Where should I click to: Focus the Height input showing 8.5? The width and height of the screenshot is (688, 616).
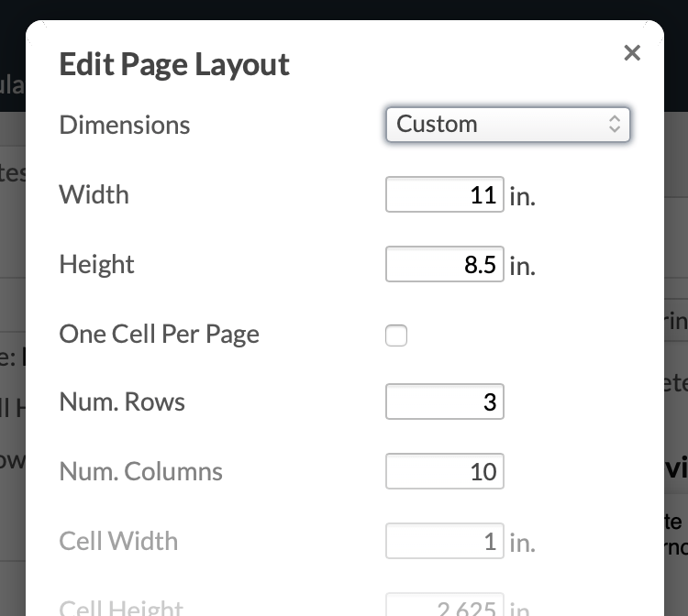click(x=445, y=265)
